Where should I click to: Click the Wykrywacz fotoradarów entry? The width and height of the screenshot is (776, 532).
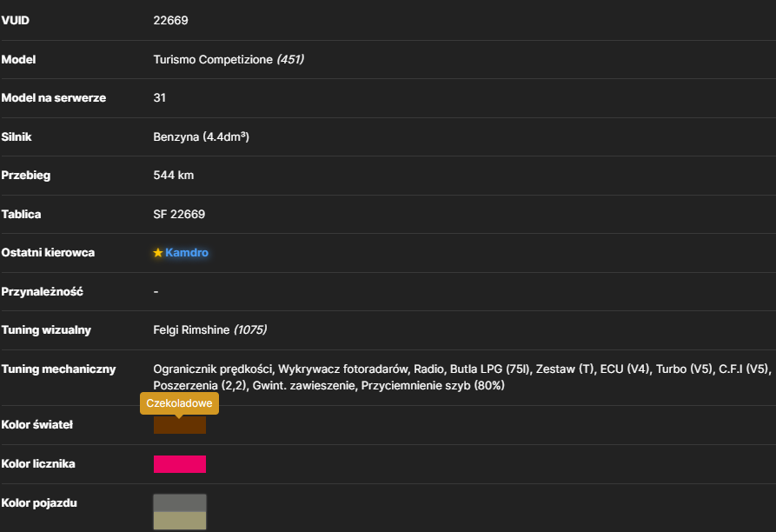344,369
